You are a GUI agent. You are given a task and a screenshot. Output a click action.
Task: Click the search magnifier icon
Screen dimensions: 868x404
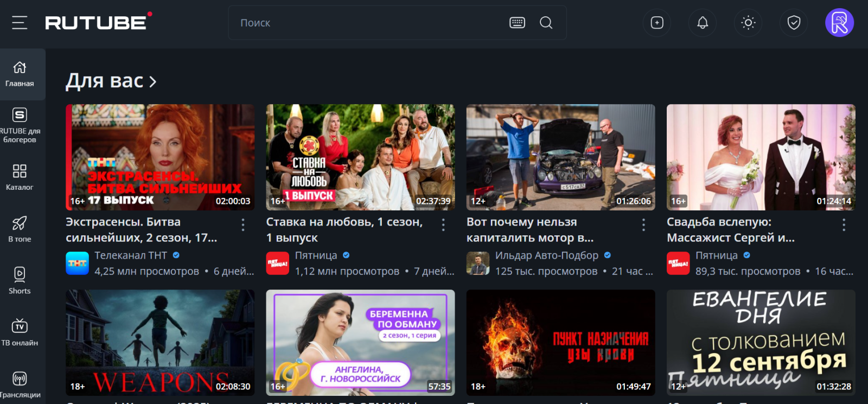[546, 23]
